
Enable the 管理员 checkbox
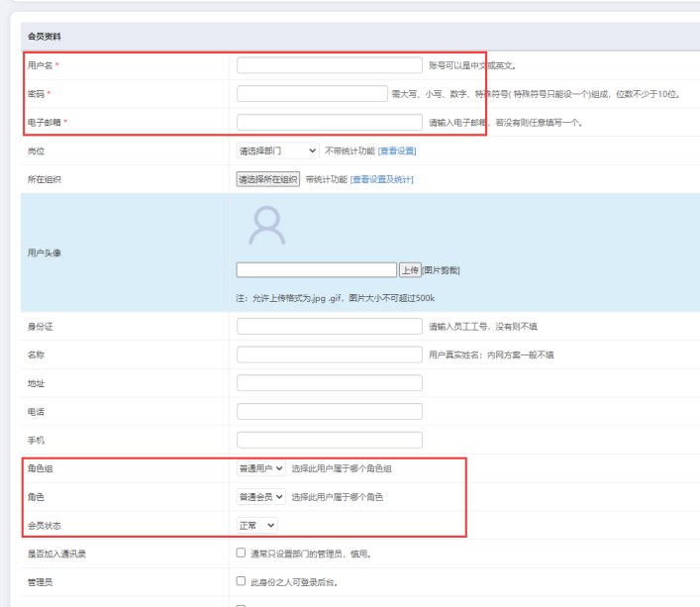coord(242,581)
